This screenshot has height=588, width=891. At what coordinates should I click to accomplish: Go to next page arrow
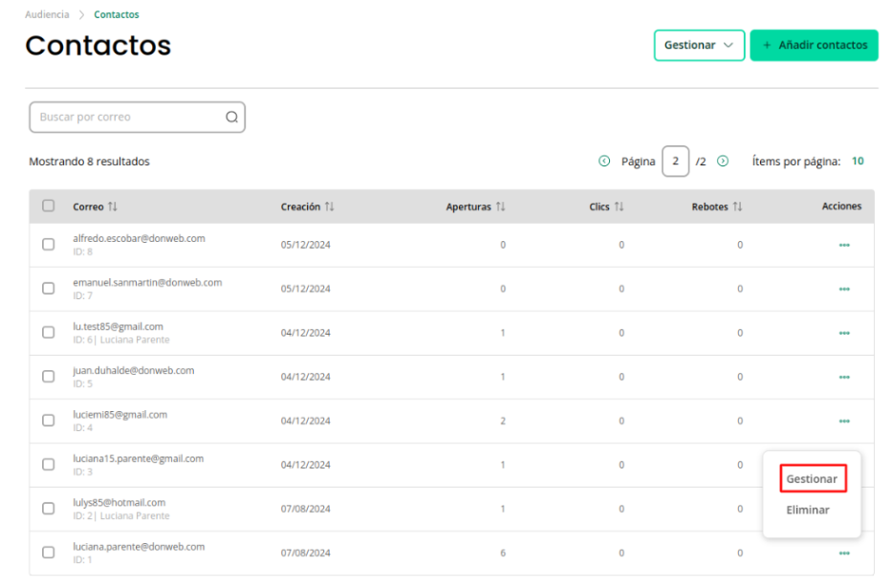pyautogui.click(x=723, y=162)
